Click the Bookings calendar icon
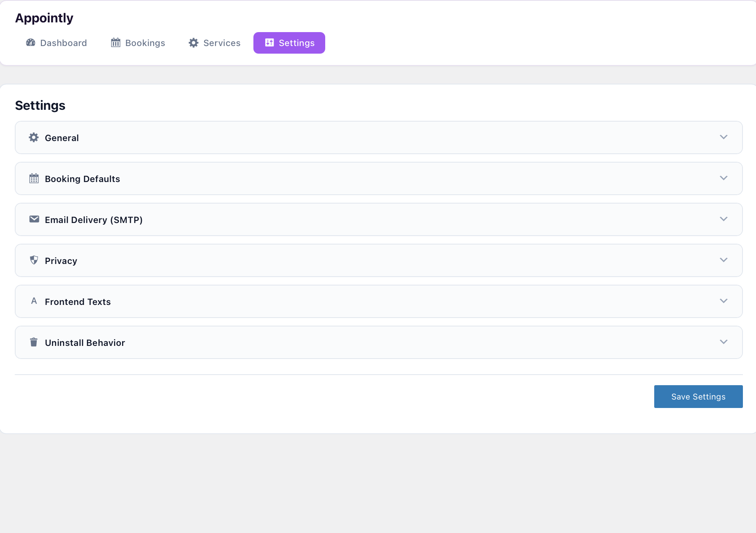 (x=116, y=43)
